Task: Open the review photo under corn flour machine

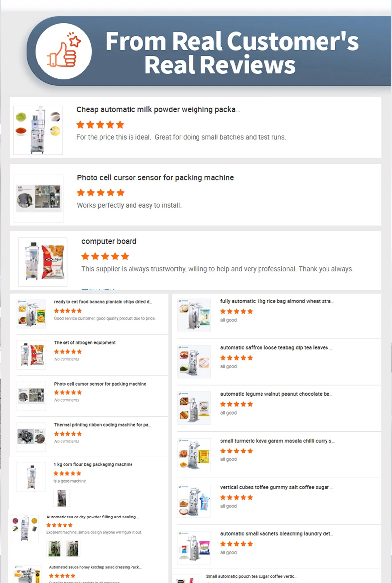Action: click(x=62, y=498)
